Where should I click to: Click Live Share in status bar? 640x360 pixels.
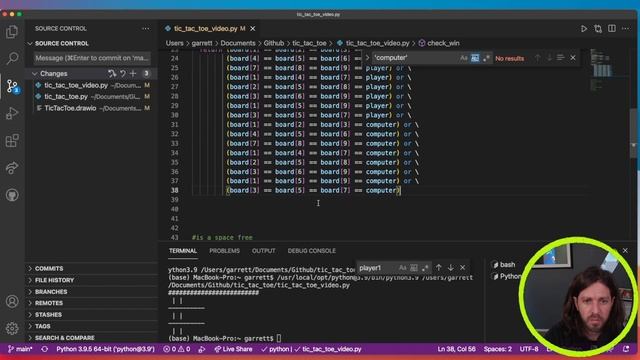click(x=233, y=349)
